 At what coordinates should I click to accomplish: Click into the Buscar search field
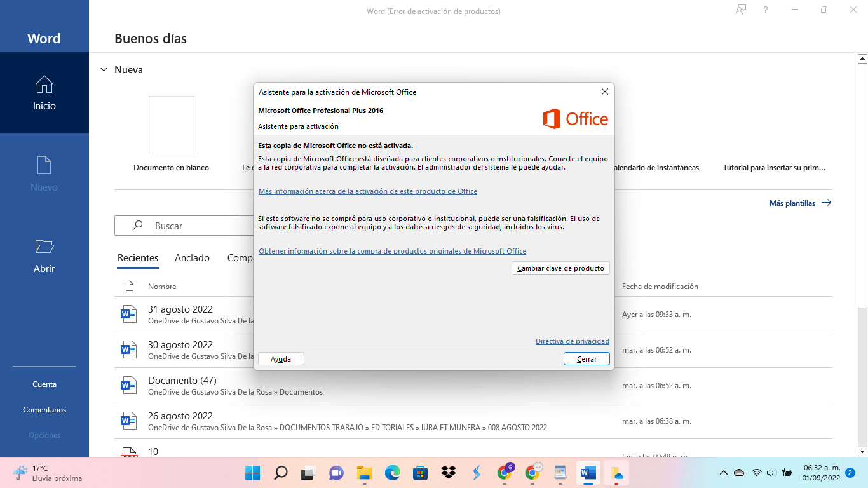click(x=184, y=226)
